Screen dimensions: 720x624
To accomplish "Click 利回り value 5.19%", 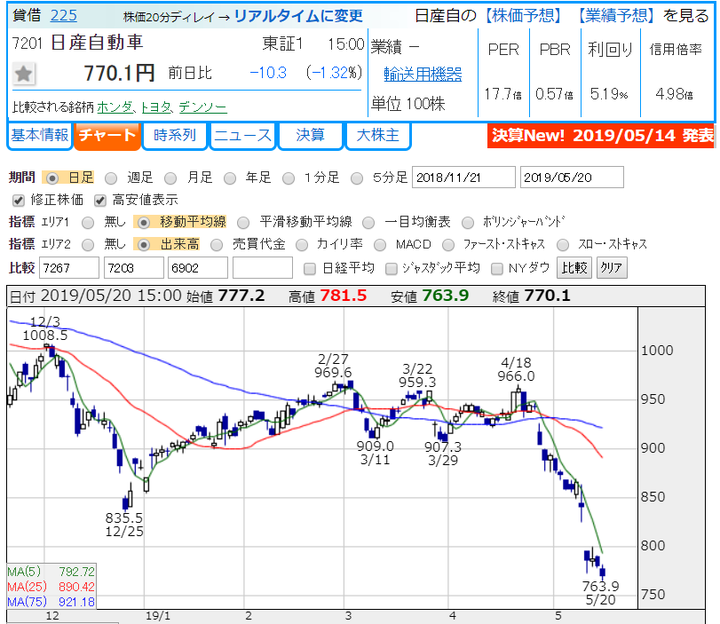I will point(609,95).
